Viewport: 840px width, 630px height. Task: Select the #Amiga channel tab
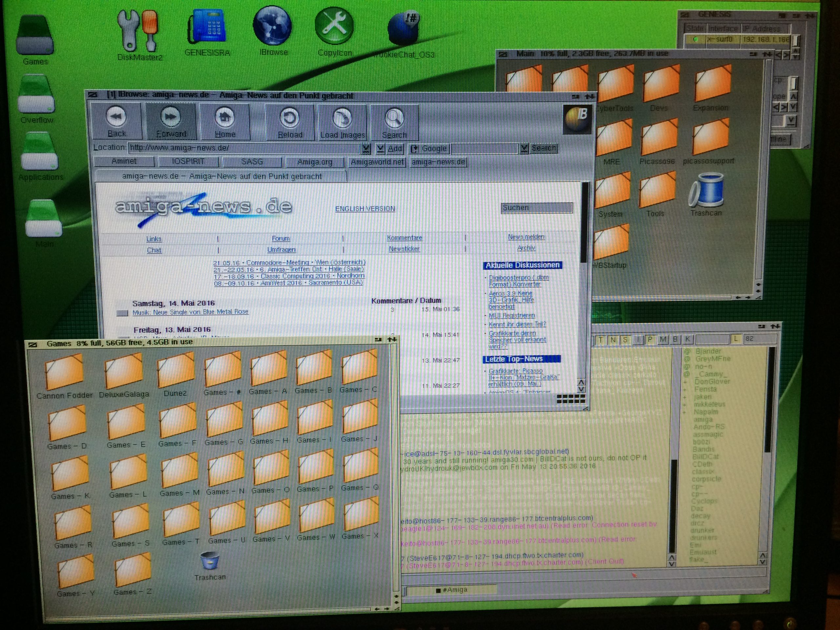coord(452,590)
